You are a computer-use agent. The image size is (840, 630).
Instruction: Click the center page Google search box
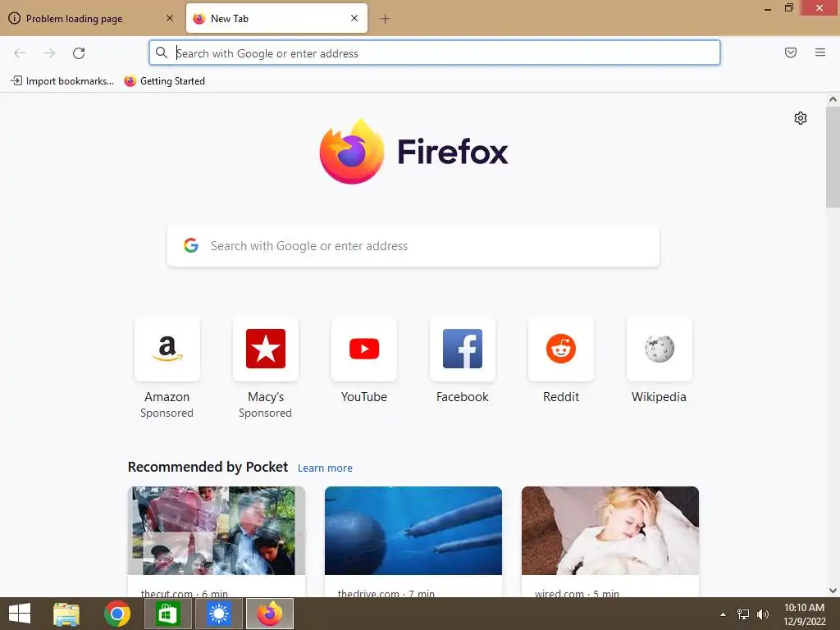click(413, 246)
